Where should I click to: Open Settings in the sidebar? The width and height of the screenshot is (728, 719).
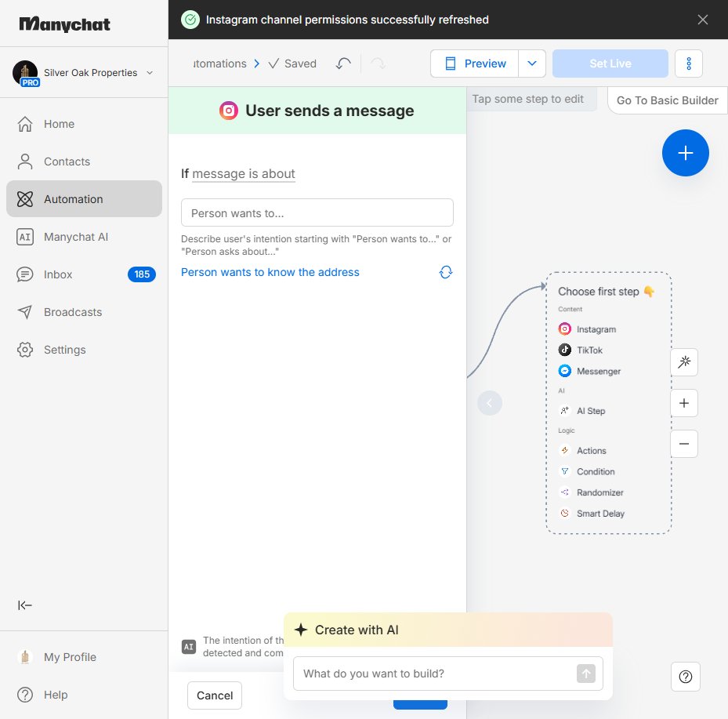tap(84, 350)
